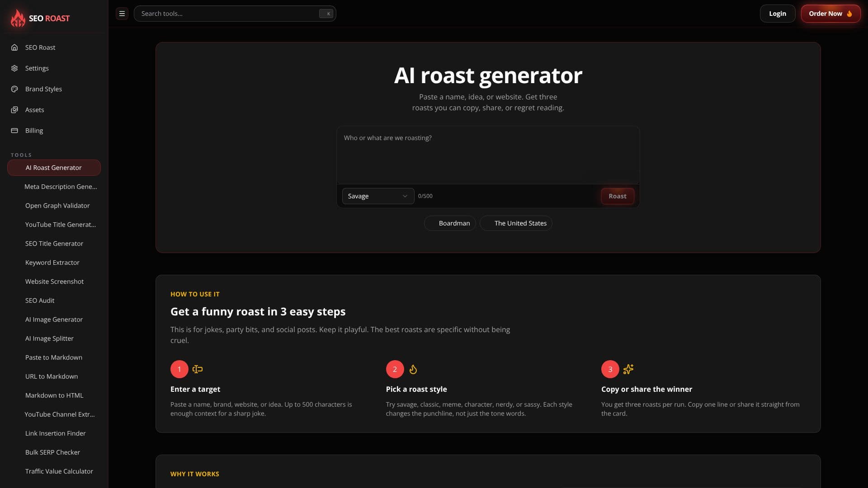Open Paste to Markdown tool
The width and height of the screenshot is (868, 488).
tap(54, 357)
